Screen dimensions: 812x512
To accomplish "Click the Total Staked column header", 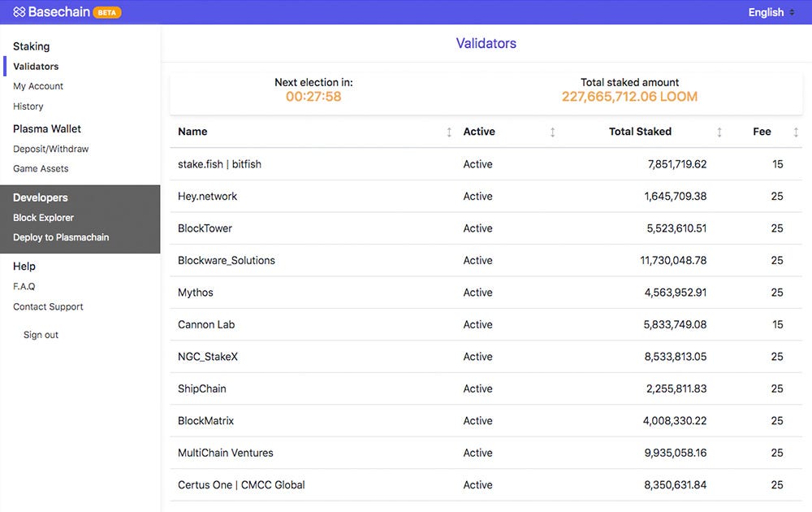I will 640,132.
